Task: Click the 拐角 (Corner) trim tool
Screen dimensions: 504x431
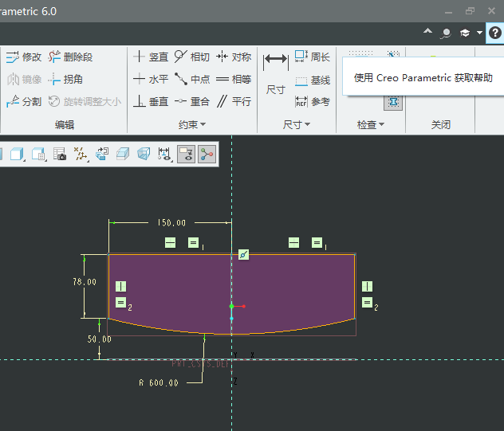Action: click(x=65, y=79)
